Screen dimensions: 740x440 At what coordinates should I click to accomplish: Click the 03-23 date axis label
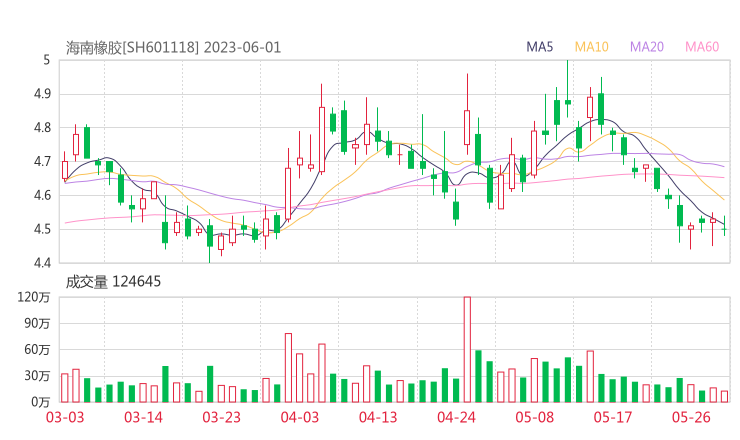click(221, 417)
